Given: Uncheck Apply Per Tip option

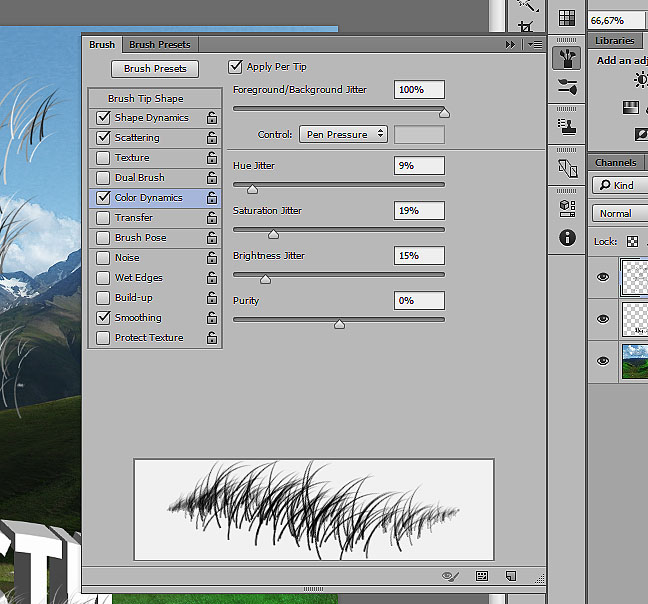Looking at the screenshot, I should 236,67.
